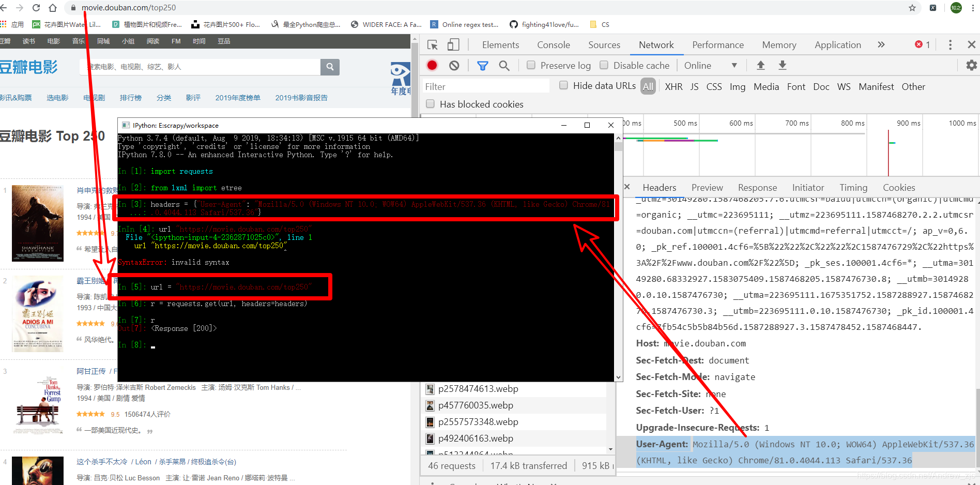This screenshot has width=980, height=485.
Task: Import HAR file upload arrow icon
Action: coord(760,65)
